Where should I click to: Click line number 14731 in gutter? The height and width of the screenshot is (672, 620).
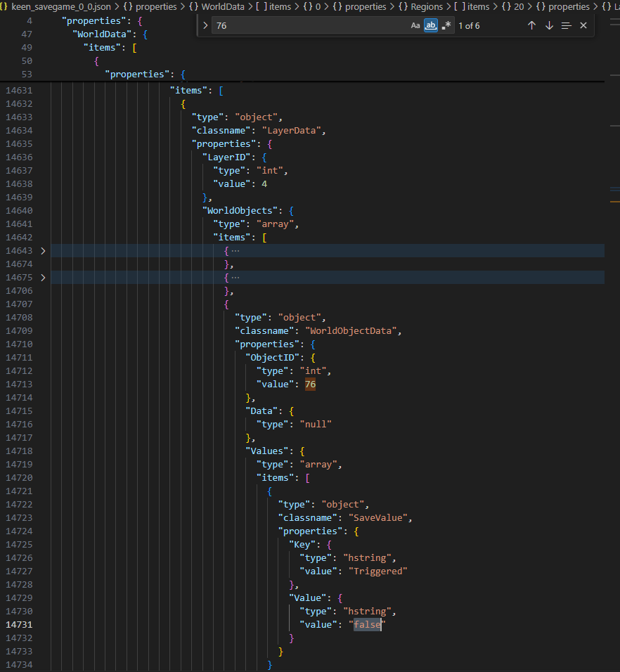point(19,625)
